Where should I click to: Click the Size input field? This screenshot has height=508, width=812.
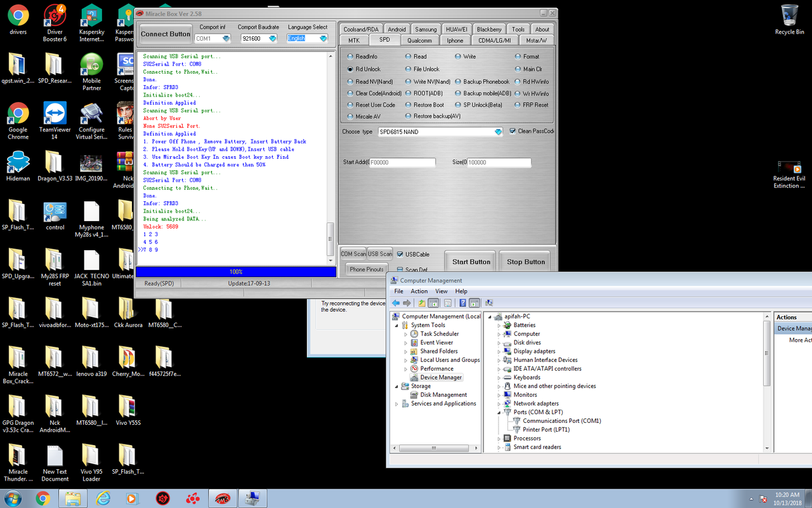click(x=499, y=163)
